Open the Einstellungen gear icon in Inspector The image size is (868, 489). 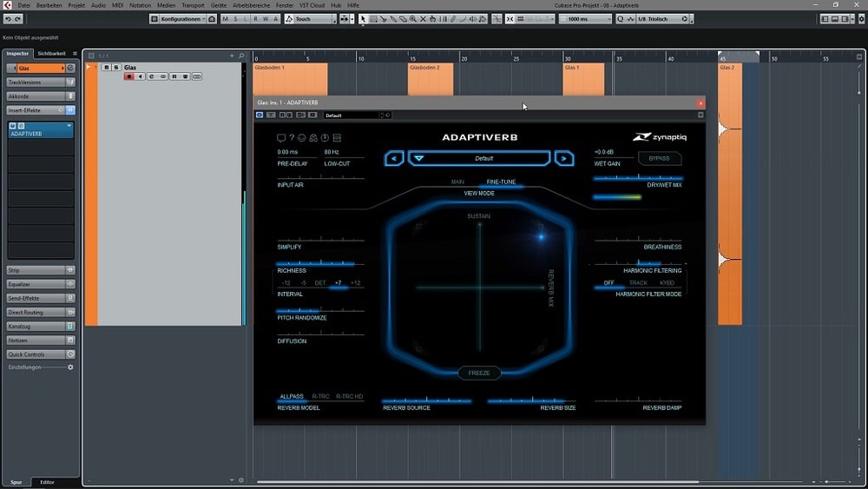pos(70,367)
